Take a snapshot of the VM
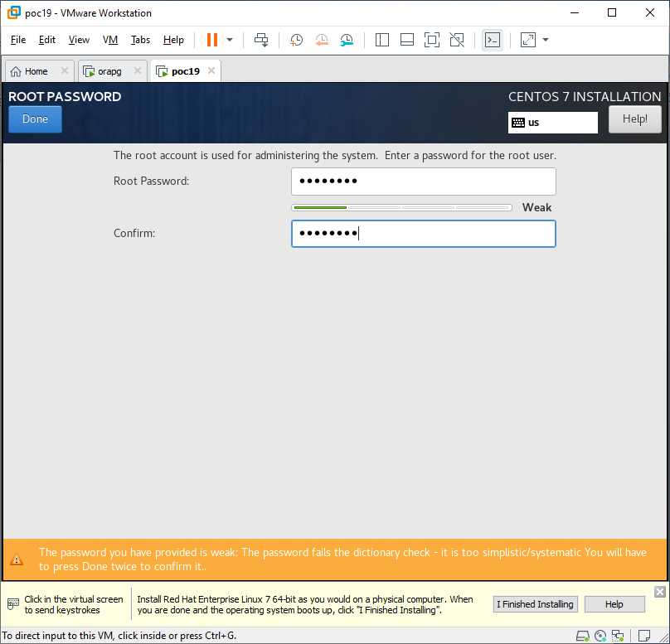The height and width of the screenshot is (644, 670). click(296, 40)
